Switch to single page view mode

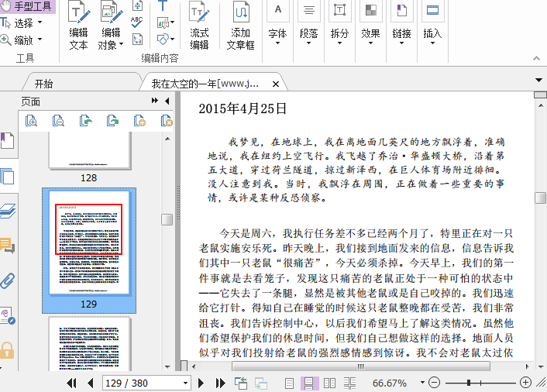pyautogui.click(x=289, y=383)
